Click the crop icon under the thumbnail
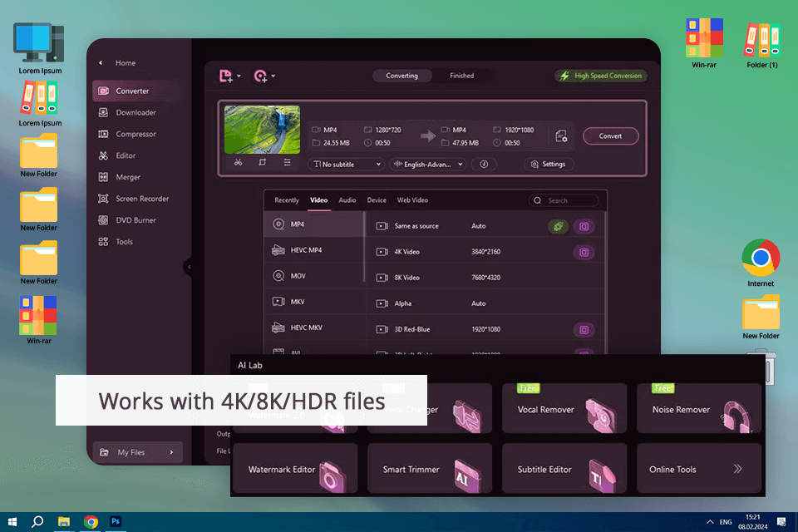The height and width of the screenshot is (532, 798). pos(263,162)
